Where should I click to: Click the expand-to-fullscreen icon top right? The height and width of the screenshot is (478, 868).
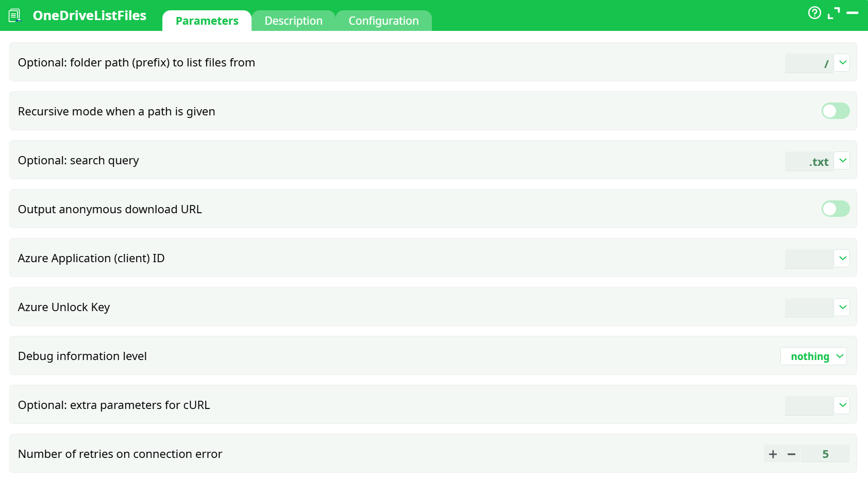[835, 13]
